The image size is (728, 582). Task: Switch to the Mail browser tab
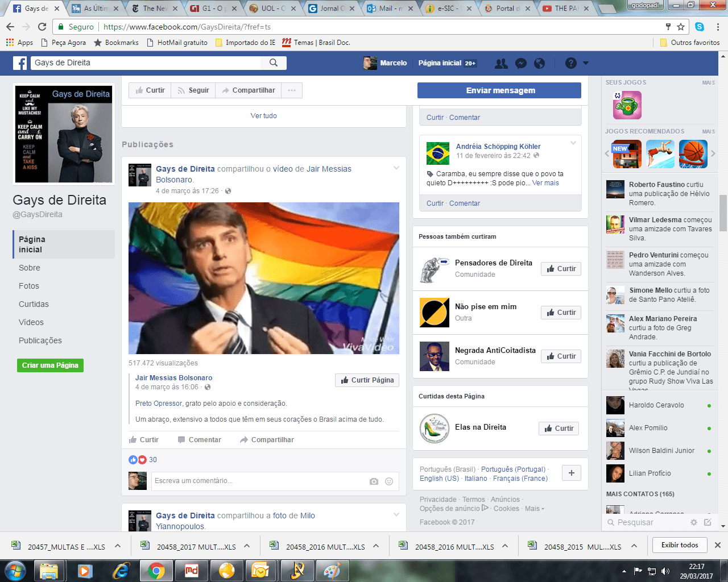(386, 9)
